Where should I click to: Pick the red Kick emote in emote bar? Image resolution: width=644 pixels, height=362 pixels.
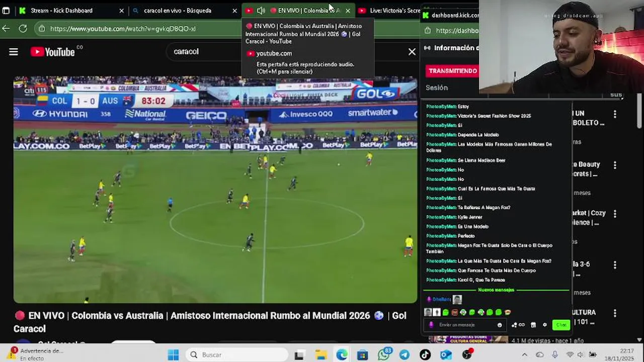coord(455,312)
